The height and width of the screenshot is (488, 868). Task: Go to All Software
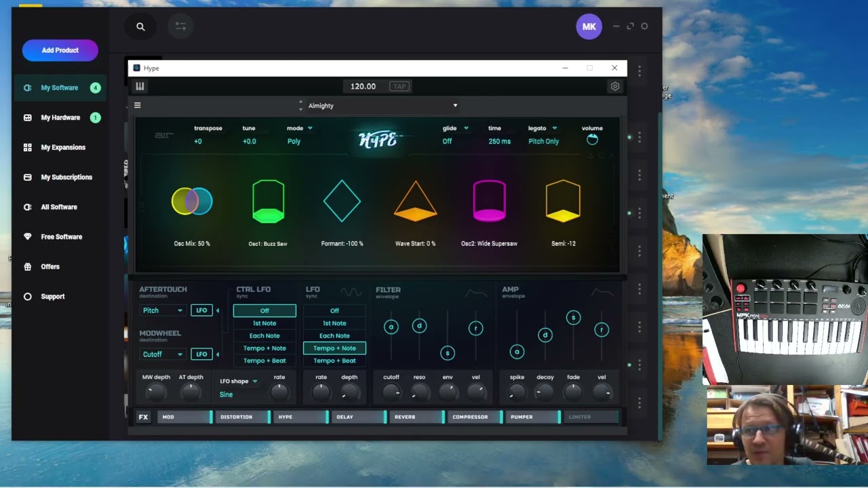(59, 207)
